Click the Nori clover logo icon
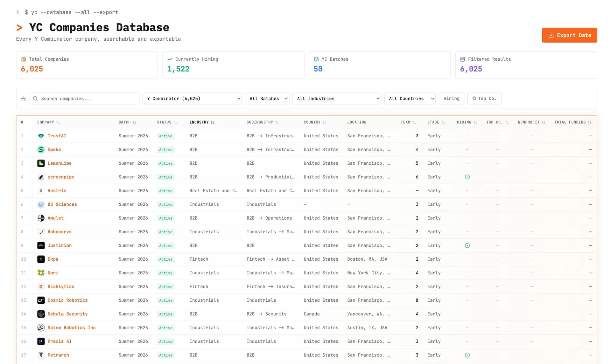 coord(41,273)
